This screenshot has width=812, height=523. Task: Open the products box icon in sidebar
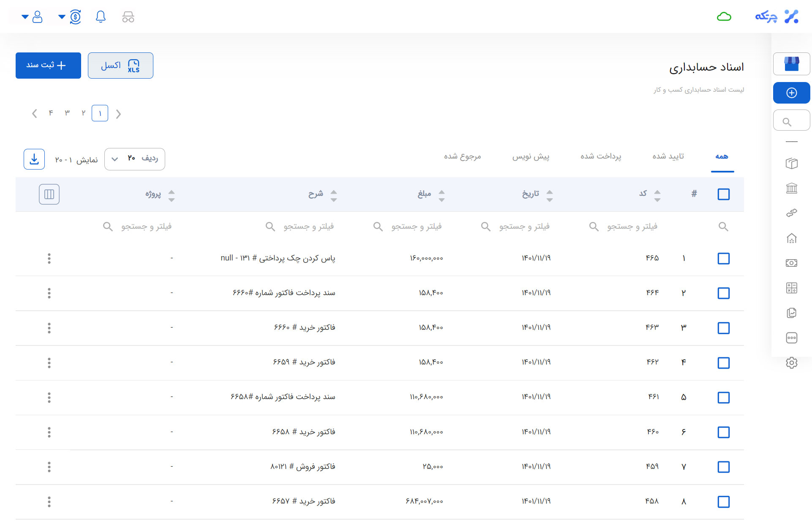[x=791, y=163]
